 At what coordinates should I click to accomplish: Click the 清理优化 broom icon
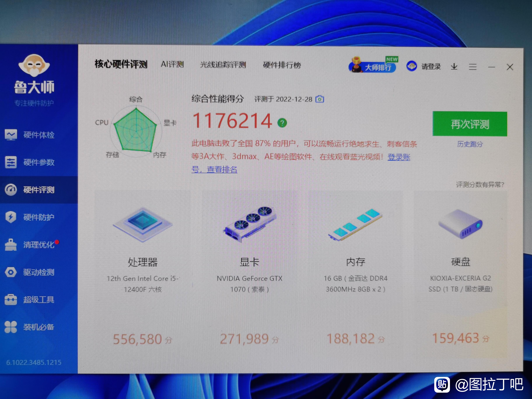pyautogui.click(x=11, y=245)
